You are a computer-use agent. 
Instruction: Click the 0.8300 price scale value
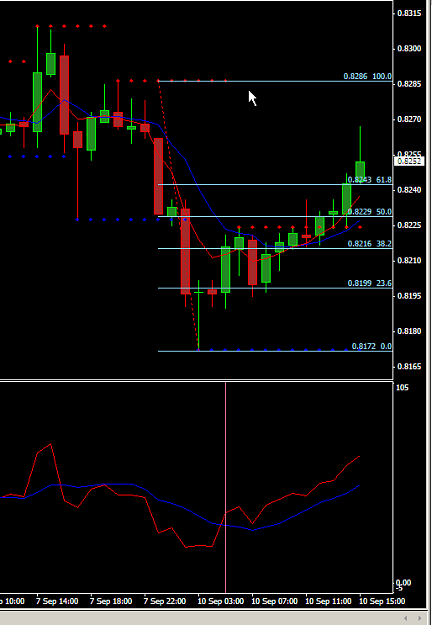coord(409,49)
